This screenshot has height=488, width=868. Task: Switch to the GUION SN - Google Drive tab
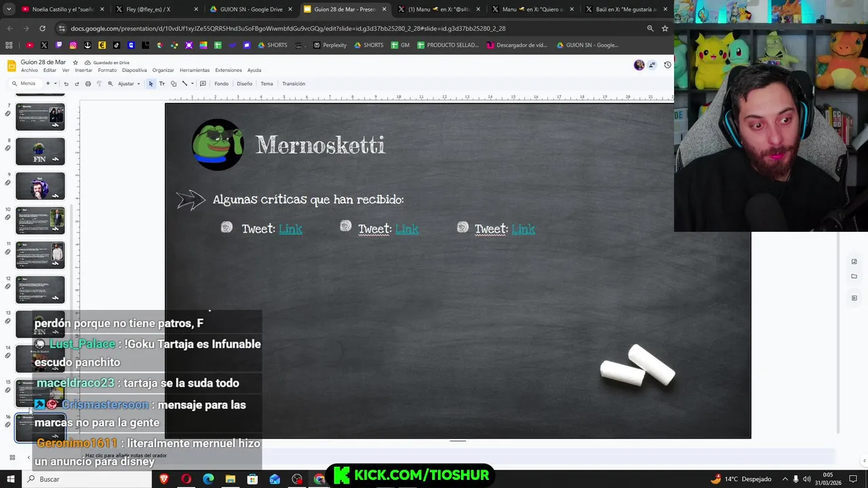(x=250, y=9)
